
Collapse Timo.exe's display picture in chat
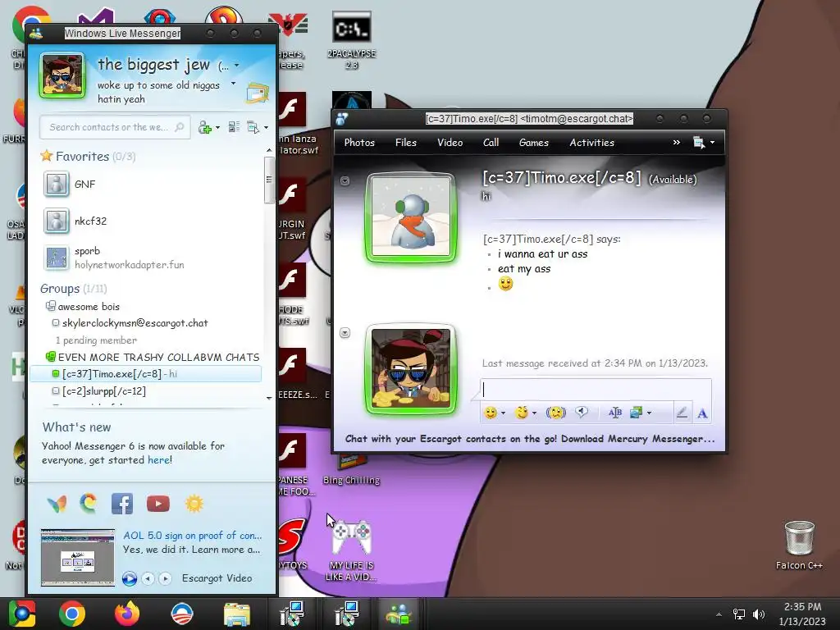point(345,181)
